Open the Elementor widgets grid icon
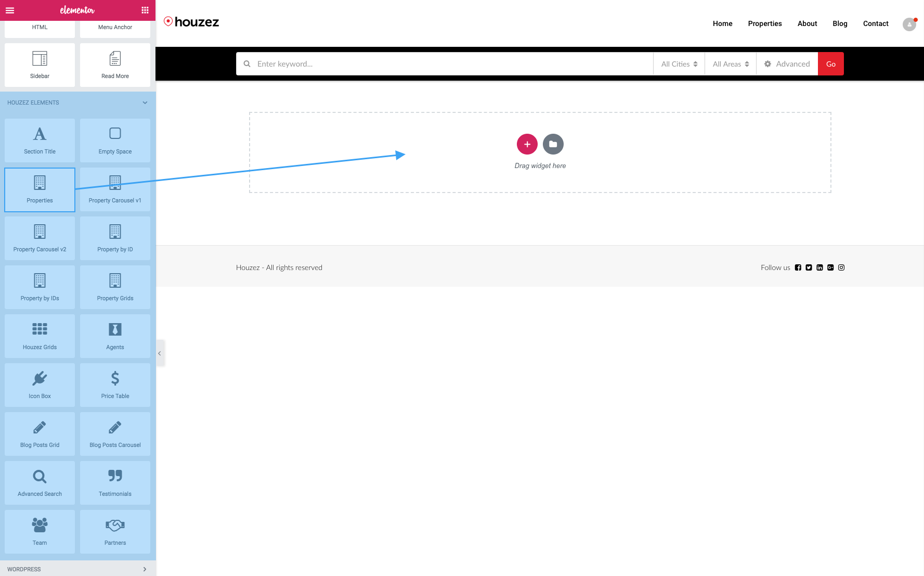The height and width of the screenshot is (576, 924). (x=145, y=10)
